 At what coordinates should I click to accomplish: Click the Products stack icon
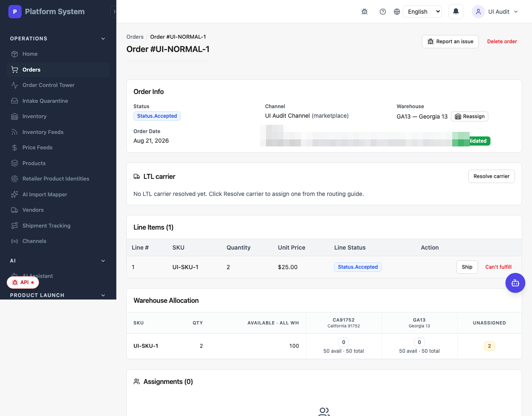point(15,163)
